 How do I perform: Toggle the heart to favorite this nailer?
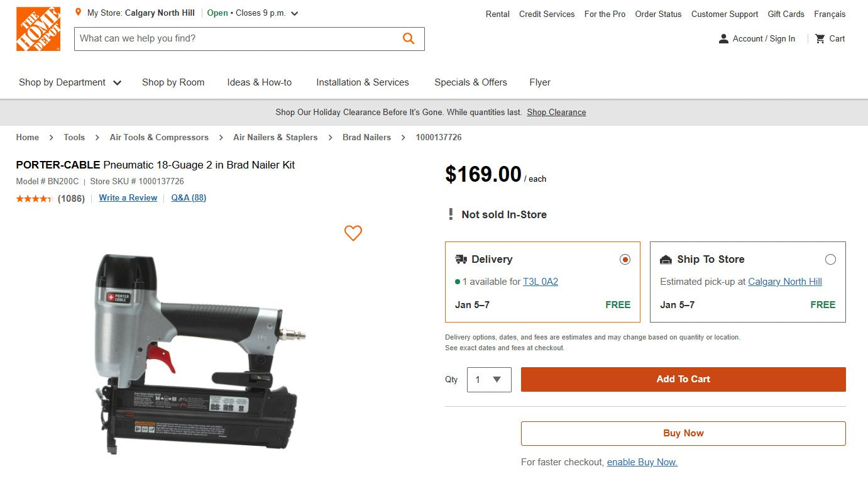(353, 233)
